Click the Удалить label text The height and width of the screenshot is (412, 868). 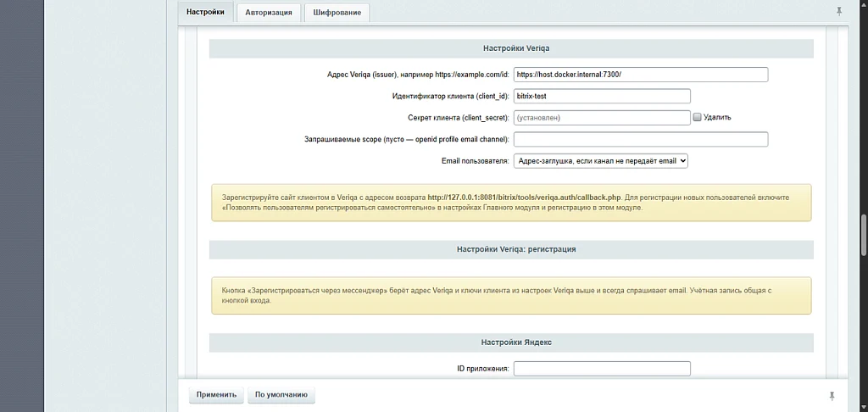[717, 117]
